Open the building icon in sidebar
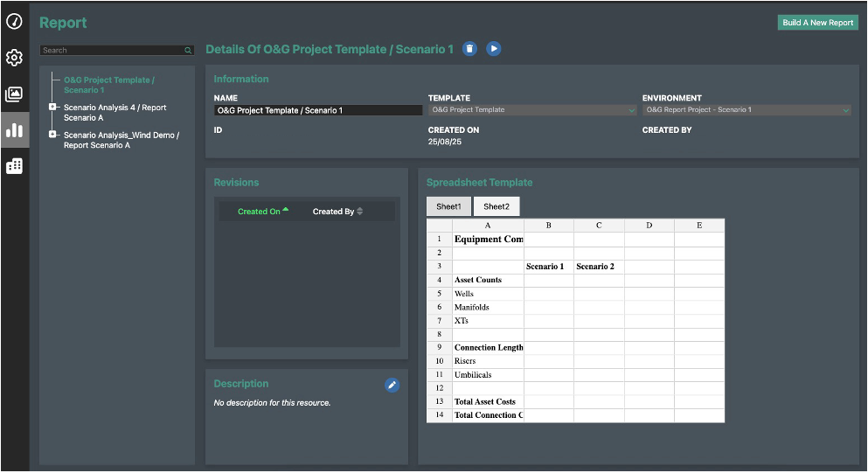Screen dimensions: 868x473 (x=14, y=166)
